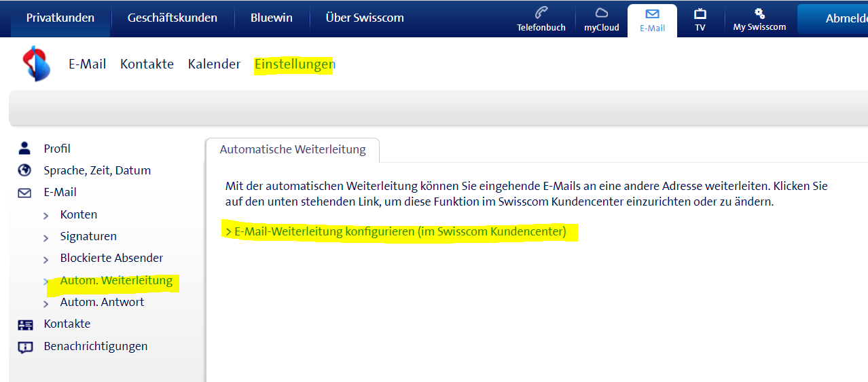Open Kontakte settings in sidebar

pyautogui.click(x=67, y=324)
